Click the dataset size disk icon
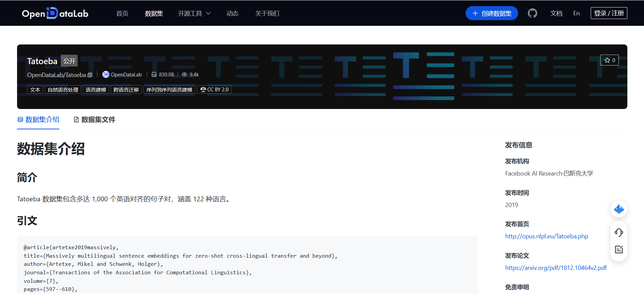Image resolution: width=644 pixels, height=294 pixels. [154, 74]
